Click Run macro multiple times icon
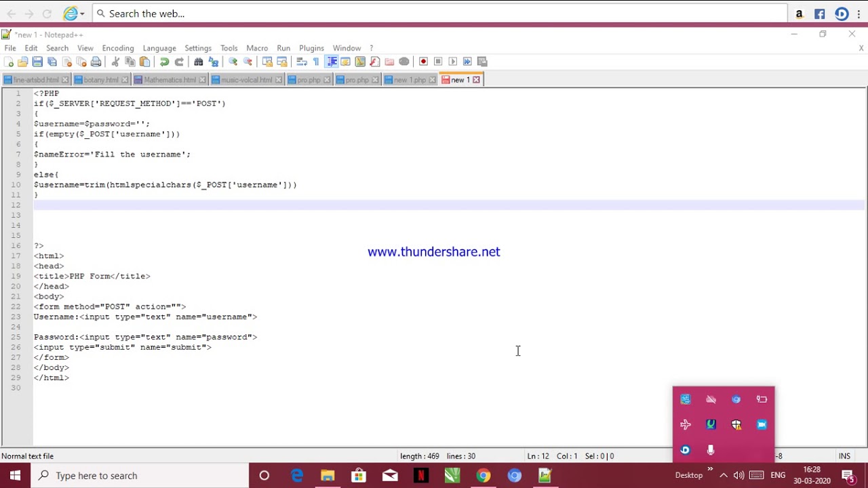Viewport: 868px width, 488px height. pyautogui.click(x=467, y=62)
